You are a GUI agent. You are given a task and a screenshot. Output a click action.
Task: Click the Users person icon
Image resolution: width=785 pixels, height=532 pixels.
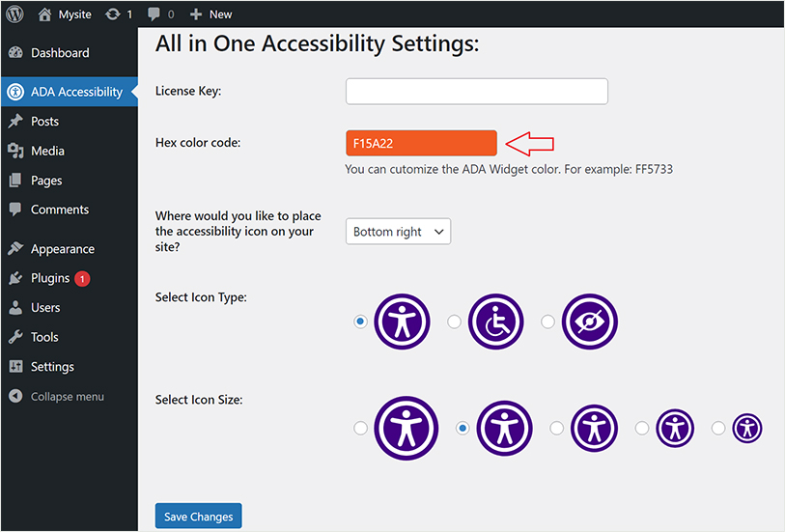[x=15, y=307]
